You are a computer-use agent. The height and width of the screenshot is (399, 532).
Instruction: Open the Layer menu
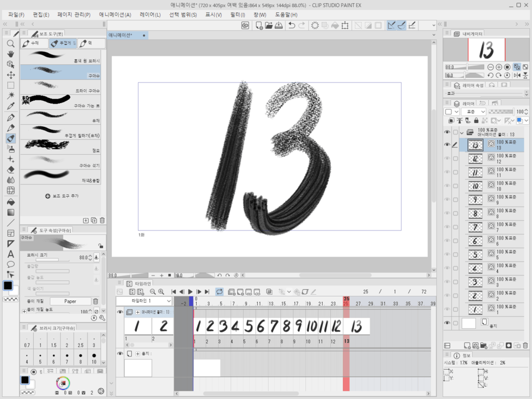click(x=150, y=14)
